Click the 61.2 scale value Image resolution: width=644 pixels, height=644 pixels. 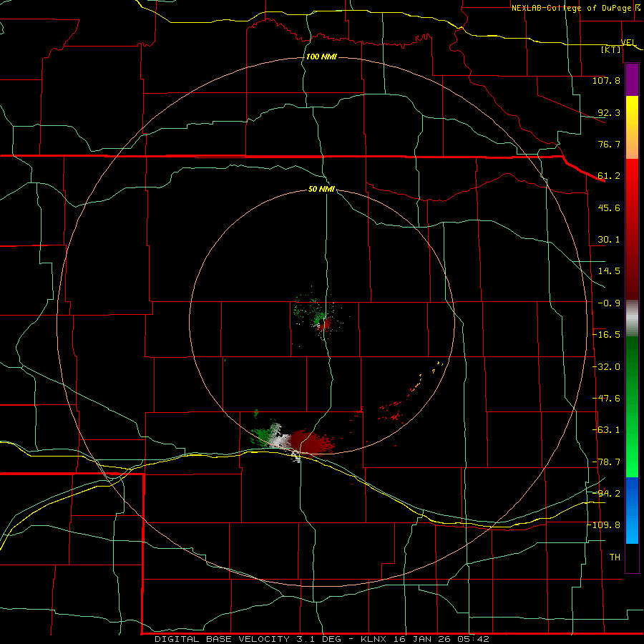609,176
